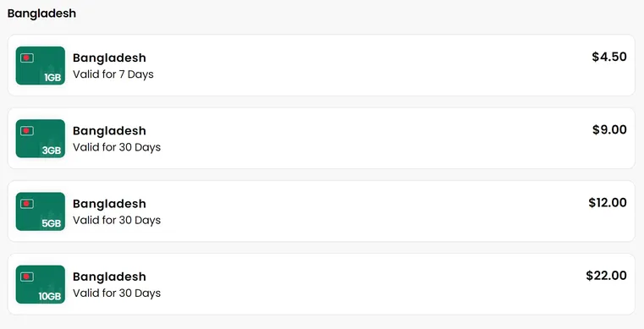This screenshot has height=329, width=644.
Task: Click the green 10GB plan icon
Action: pos(41,285)
